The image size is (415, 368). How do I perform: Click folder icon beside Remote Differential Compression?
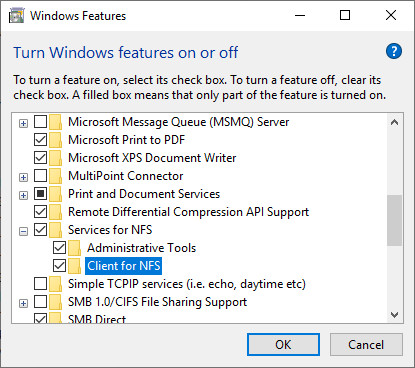[x=55, y=212]
